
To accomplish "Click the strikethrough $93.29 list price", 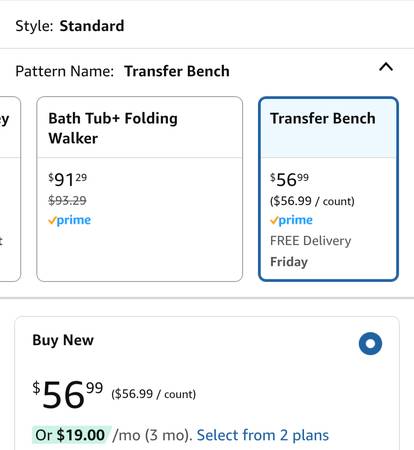I will tap(67, 200).
